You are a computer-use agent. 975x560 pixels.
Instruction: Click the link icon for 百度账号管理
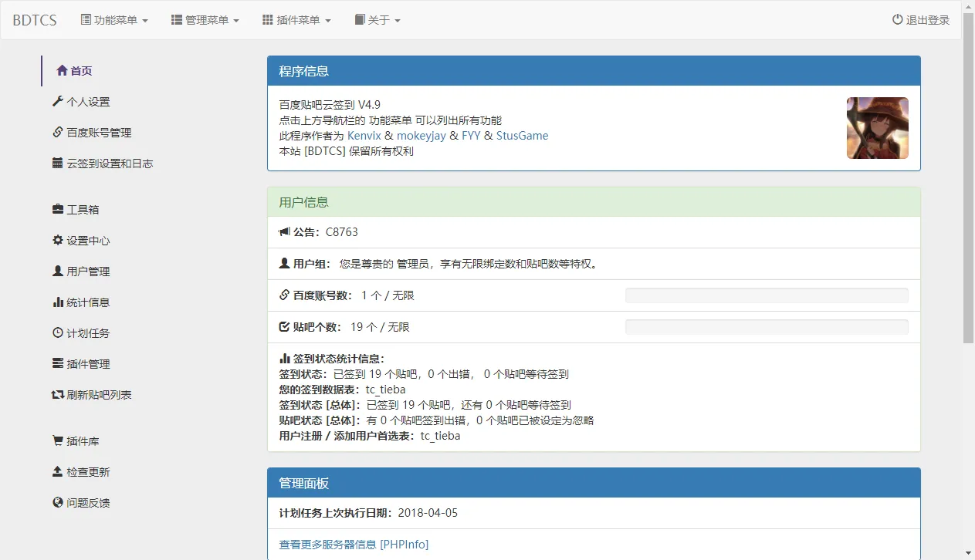point(57,133)
